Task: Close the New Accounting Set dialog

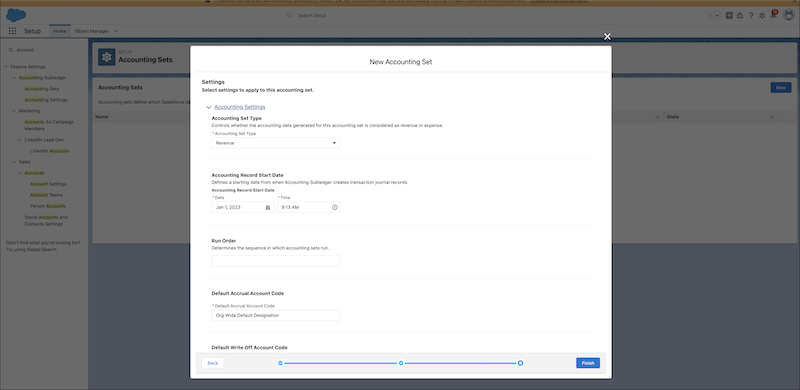Action: point(607,37)
